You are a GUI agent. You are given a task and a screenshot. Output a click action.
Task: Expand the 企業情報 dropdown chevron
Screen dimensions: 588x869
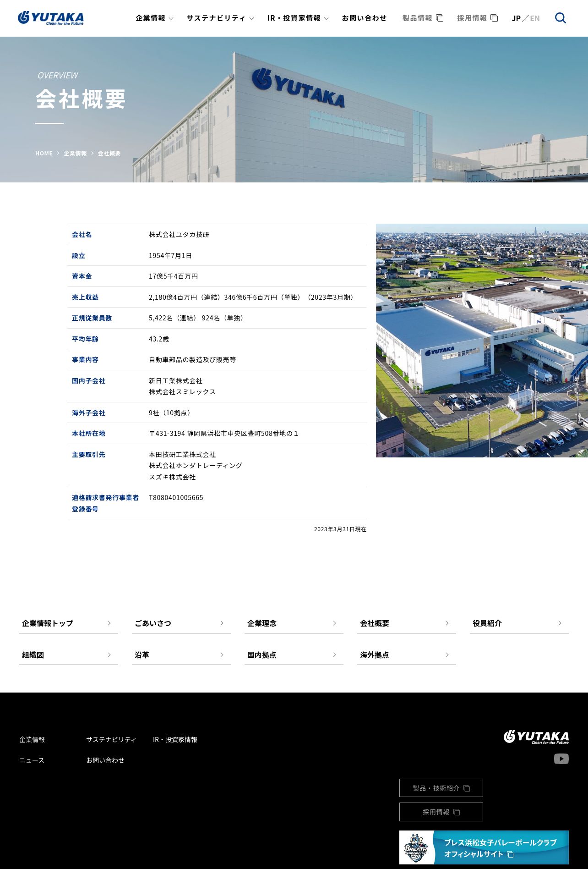tap(171, 19)
